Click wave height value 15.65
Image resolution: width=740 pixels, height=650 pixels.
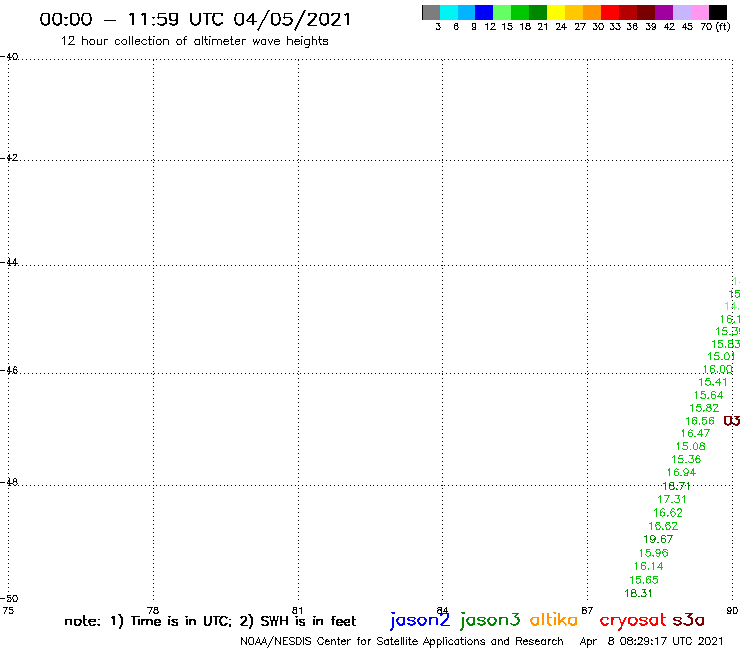tap(643, 580)
